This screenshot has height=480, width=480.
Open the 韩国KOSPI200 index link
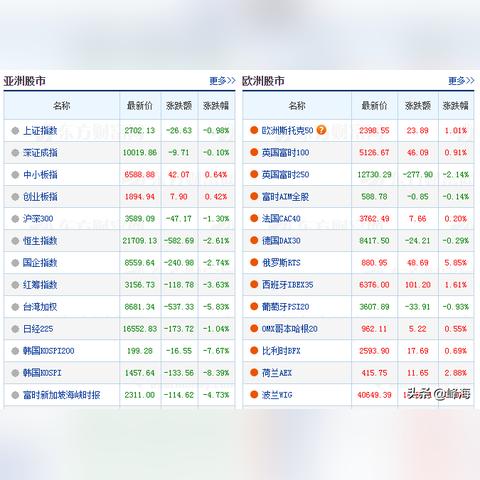(49, 351)
